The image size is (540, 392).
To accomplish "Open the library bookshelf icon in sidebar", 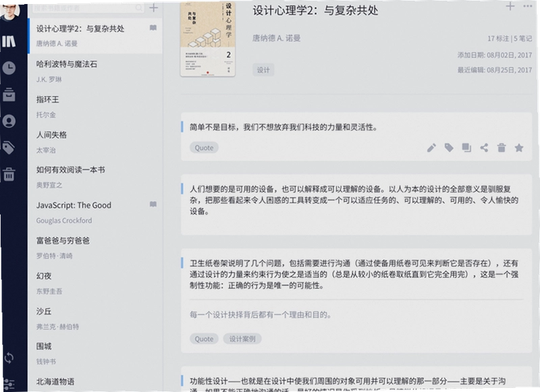I will [x=9, y=41].
